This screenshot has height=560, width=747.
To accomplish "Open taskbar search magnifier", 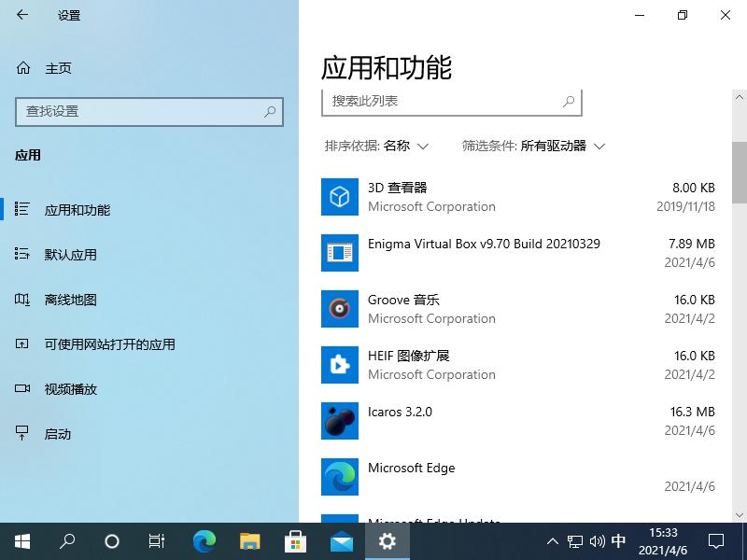I will click(x=66, y=541).
